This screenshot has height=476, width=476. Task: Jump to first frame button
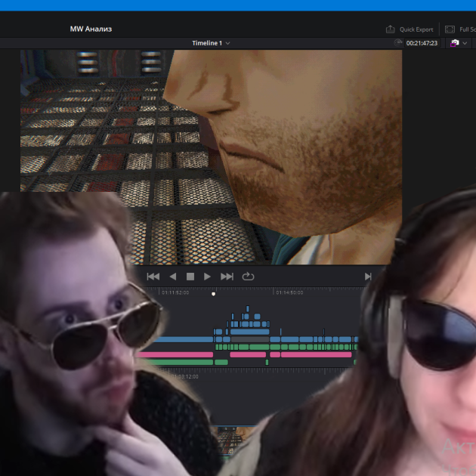[153, 277]
